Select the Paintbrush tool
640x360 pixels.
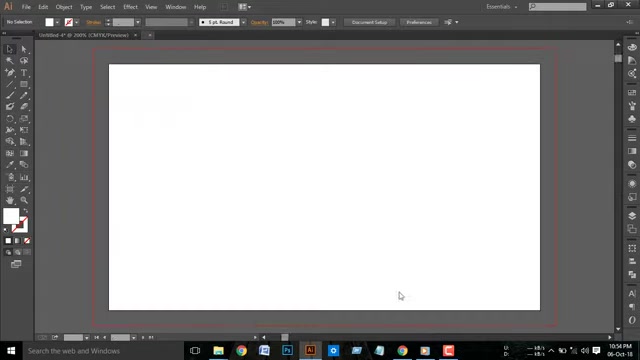coord(10,96)
